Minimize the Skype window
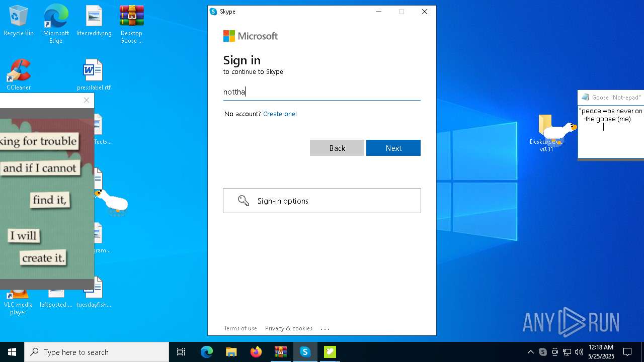644x362 pixels. pyautogui.click(x=379, y=12)
